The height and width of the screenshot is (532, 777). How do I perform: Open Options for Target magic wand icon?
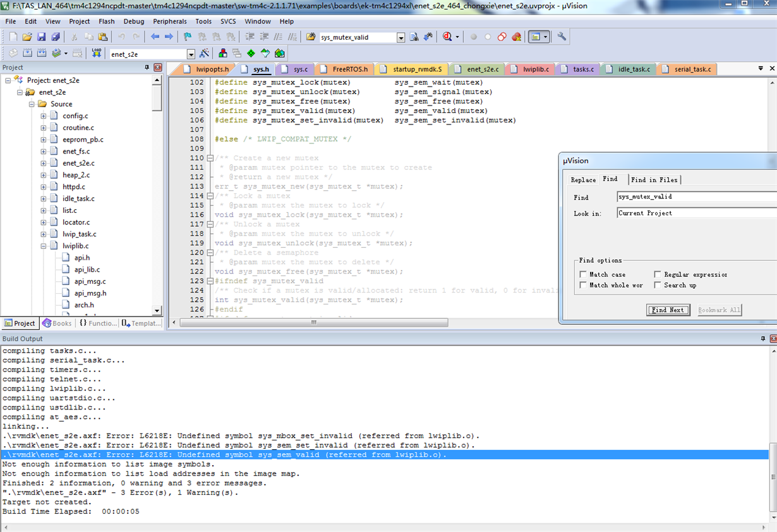click(204, 54)
